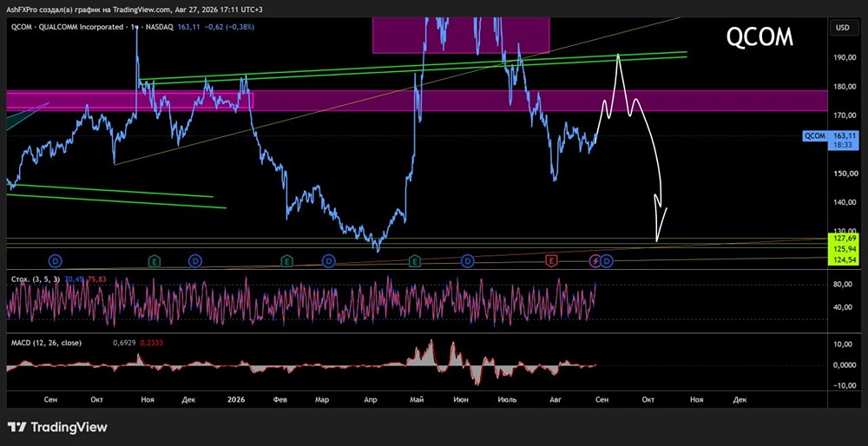Click the MACD value 0,6929

point(125,343)
